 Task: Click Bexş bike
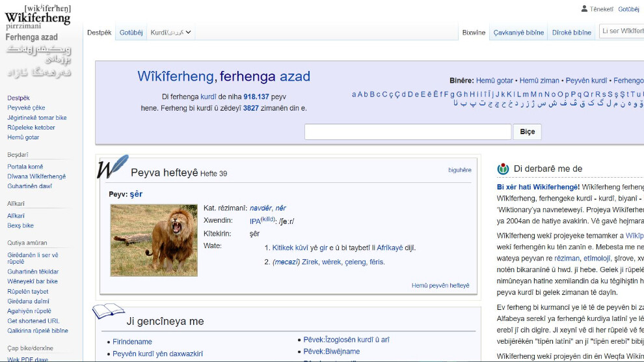coord(21,225)
